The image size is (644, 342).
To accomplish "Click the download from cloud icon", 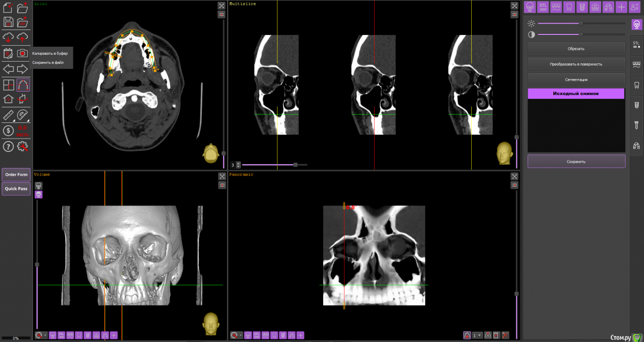I will 9,37.
